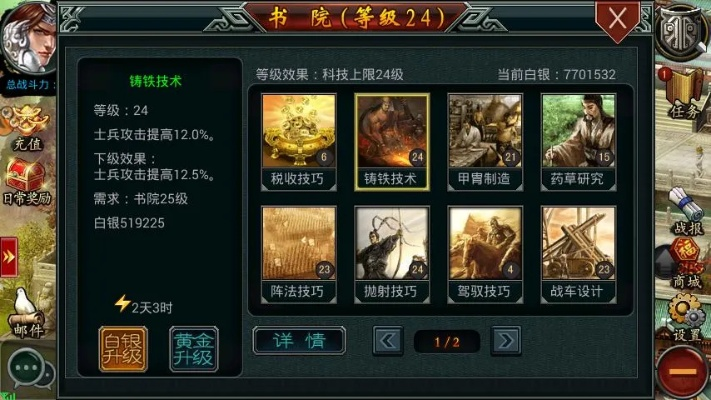
Task: Open the 日常奖励 daily reward chest
Action: [26, 181]
